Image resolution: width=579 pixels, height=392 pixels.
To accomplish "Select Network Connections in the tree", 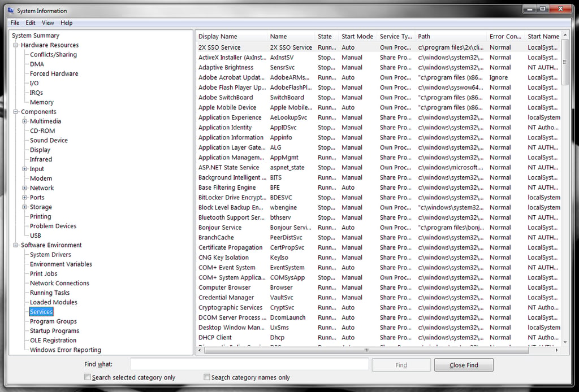I will coord(59,283).
